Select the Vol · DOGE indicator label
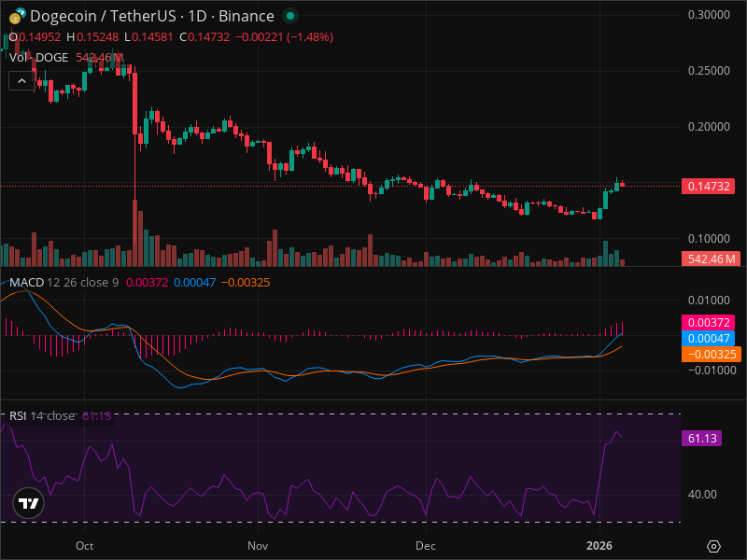 38,58
